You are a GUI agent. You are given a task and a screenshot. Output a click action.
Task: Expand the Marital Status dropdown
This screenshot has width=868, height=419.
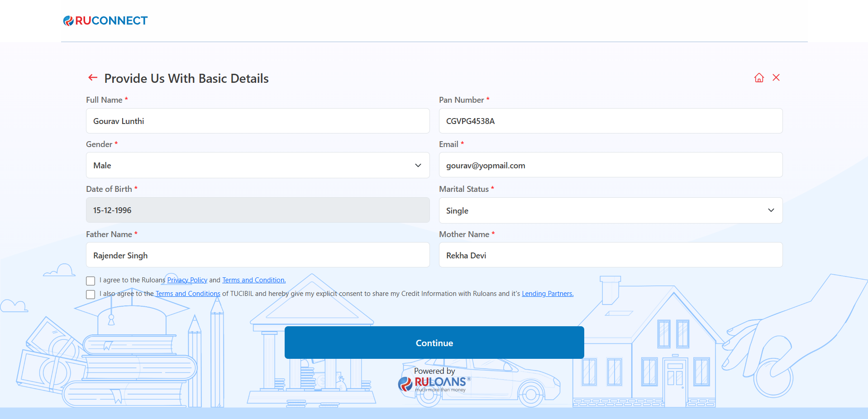point(610,211)
